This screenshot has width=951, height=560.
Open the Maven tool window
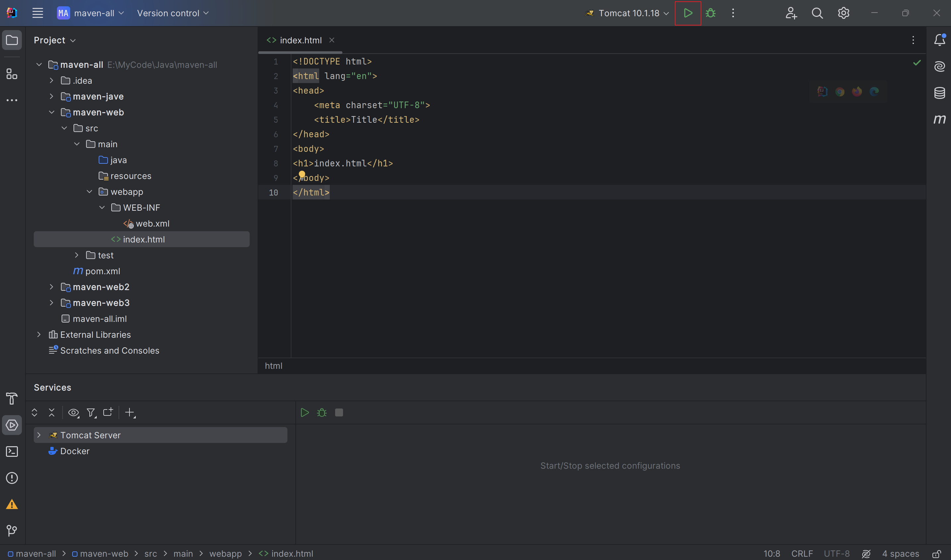click(x=940, y=120)
